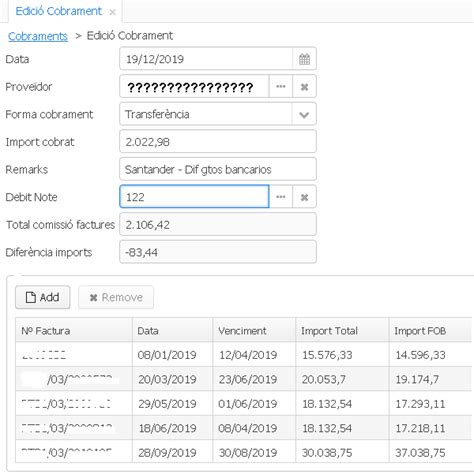Image resolution: width=474 pixels, height=474 pixels.
Task: Select the invoice row dated 08/01/2019
Action: [244, 355]
